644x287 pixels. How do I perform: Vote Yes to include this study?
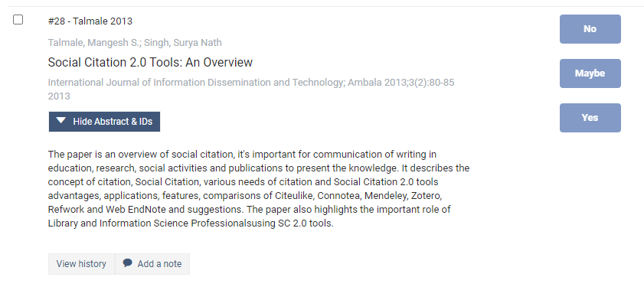590,118
